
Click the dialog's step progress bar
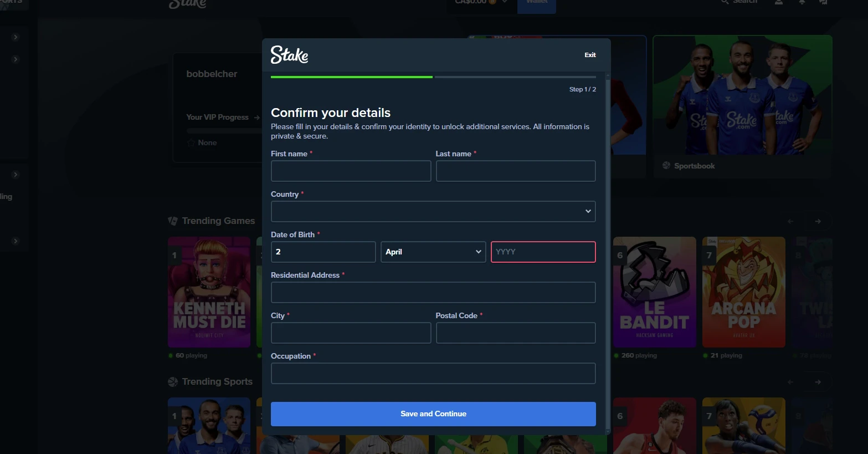[433, 77]
